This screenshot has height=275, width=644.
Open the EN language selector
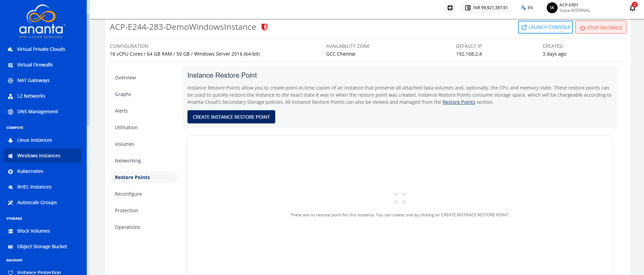527,8
